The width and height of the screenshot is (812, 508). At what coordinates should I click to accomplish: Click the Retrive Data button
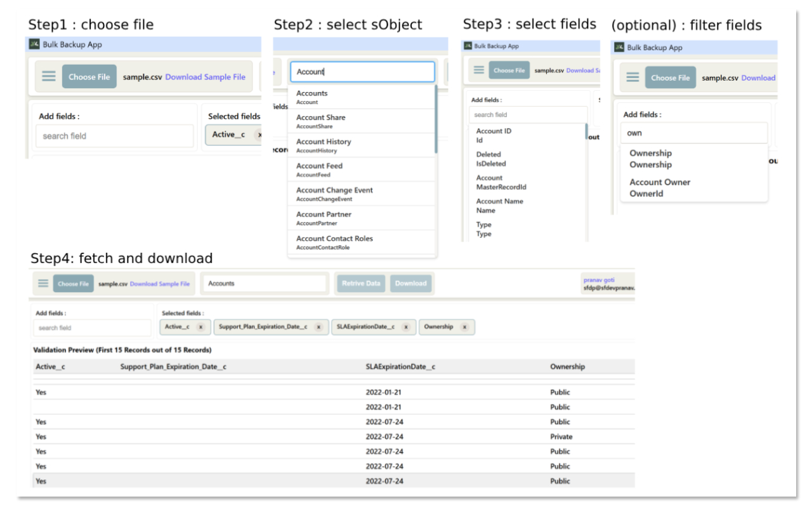click(x=361, y=283)
